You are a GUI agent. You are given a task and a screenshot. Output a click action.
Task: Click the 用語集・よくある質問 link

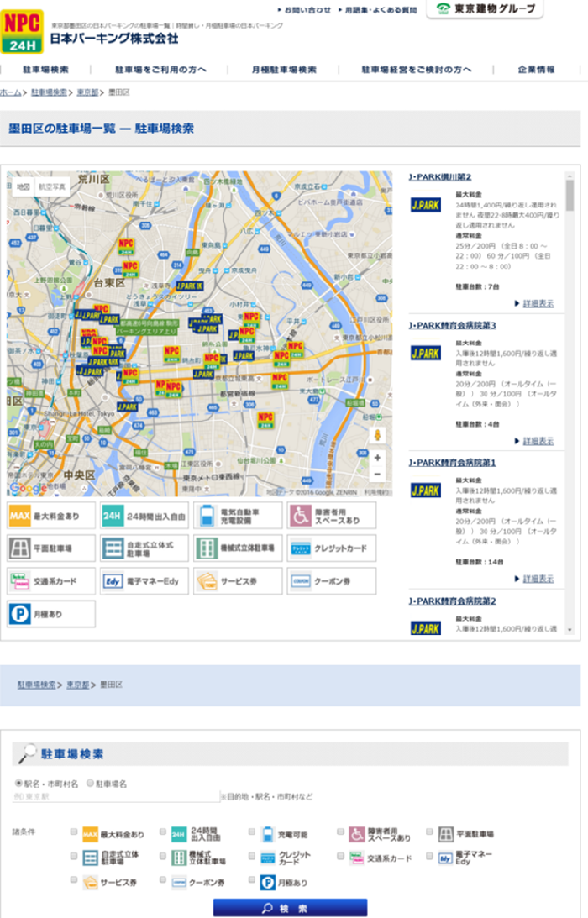pyautogui.click(x=381, y=10)
